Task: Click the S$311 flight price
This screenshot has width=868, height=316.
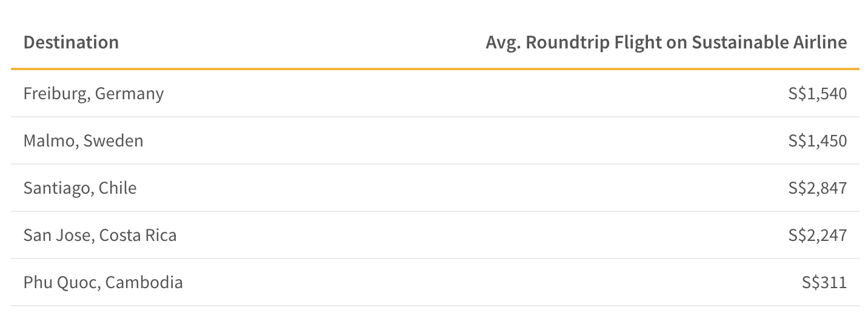Action: [x=824, y=282]
